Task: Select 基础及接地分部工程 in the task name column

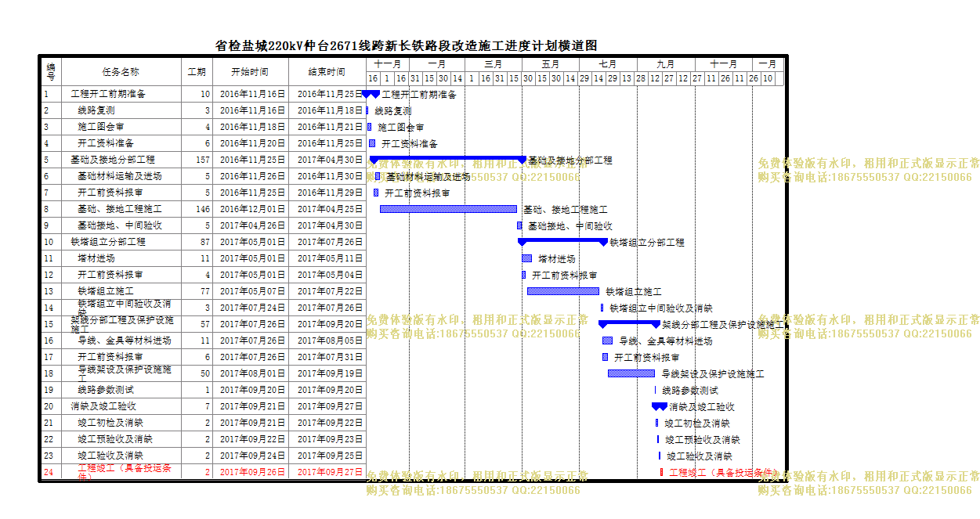Action: (x=113, y=160)
